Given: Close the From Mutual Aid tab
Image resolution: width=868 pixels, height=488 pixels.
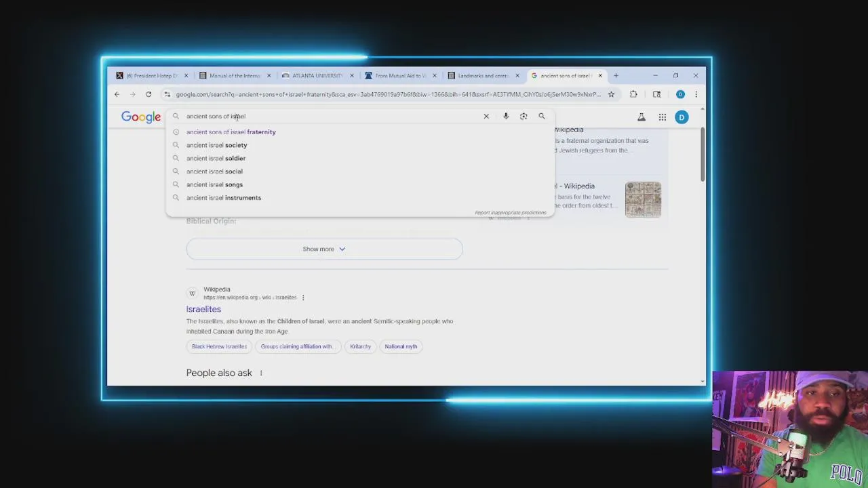Looking at the screenshot, I should click(434, 75).
